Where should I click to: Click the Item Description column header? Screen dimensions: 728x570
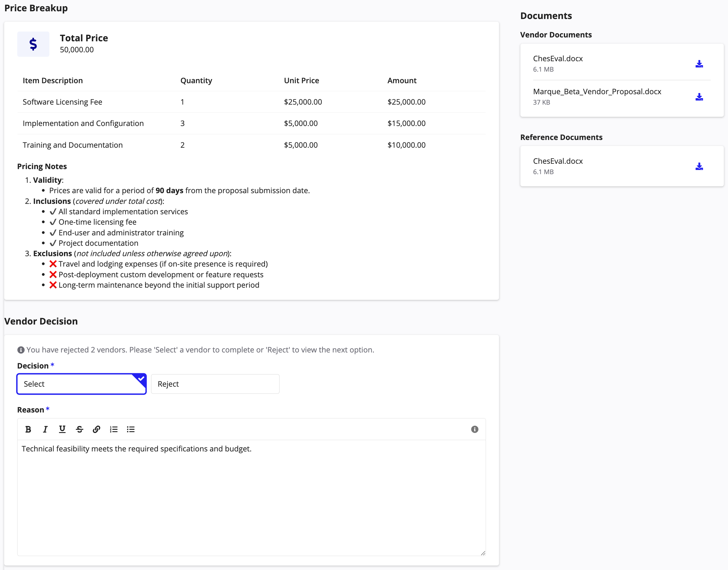53,81
